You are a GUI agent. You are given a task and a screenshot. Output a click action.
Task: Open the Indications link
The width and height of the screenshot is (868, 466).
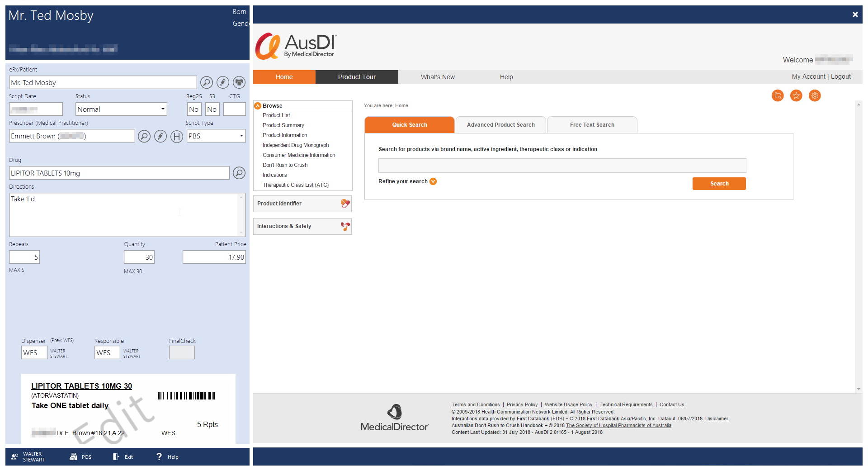click(275, 175)
